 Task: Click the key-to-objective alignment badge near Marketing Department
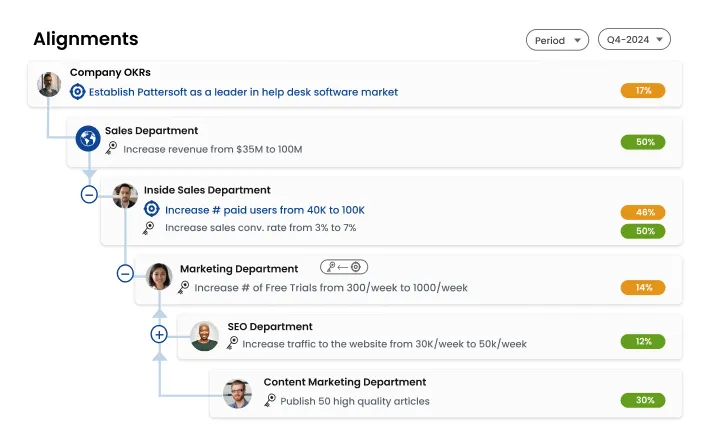345,267
